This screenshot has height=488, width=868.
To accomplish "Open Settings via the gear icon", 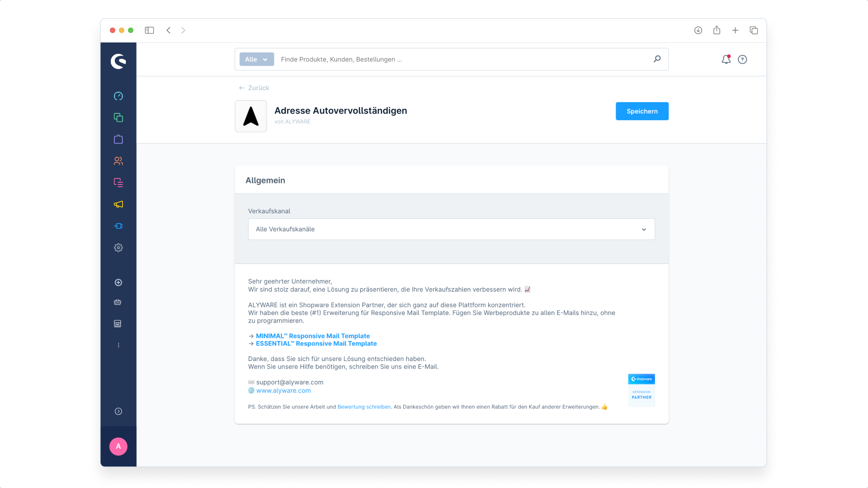I will pyautogui.click(x=118, y=248).
